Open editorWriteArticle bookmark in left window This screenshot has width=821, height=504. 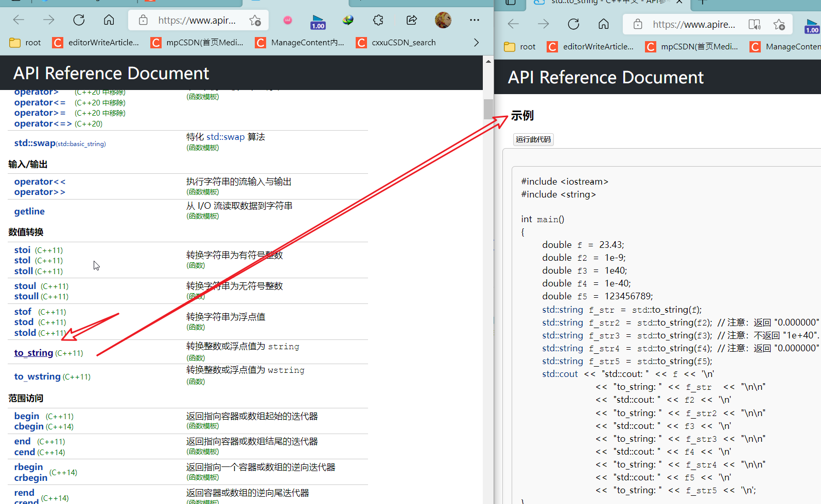click(x=96, y=43)
